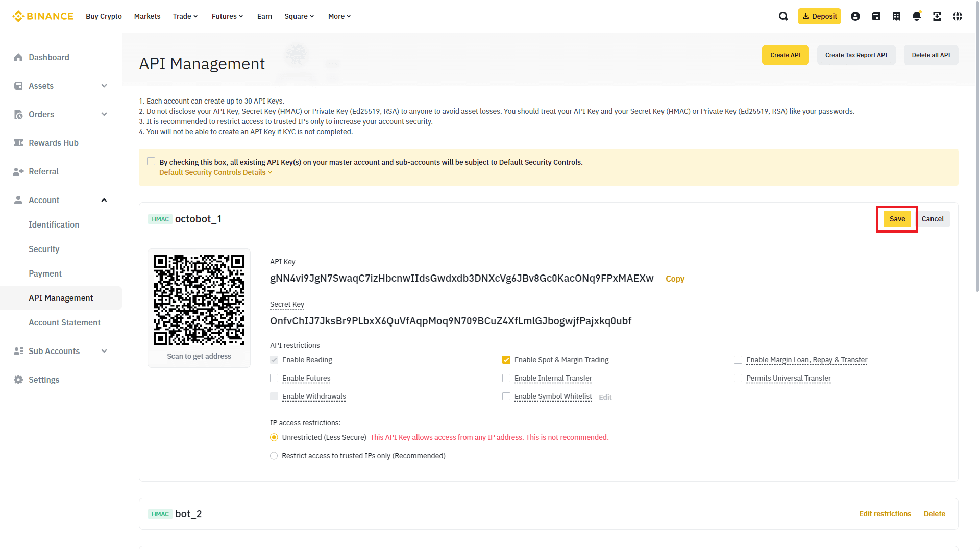Click the Deposit button
This screenshot has height=551, width=980.
[819, 16]
